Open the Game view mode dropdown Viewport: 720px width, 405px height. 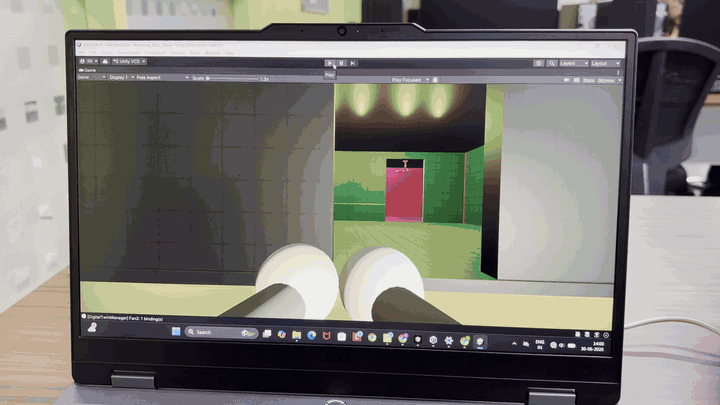(x=91, y=77)
